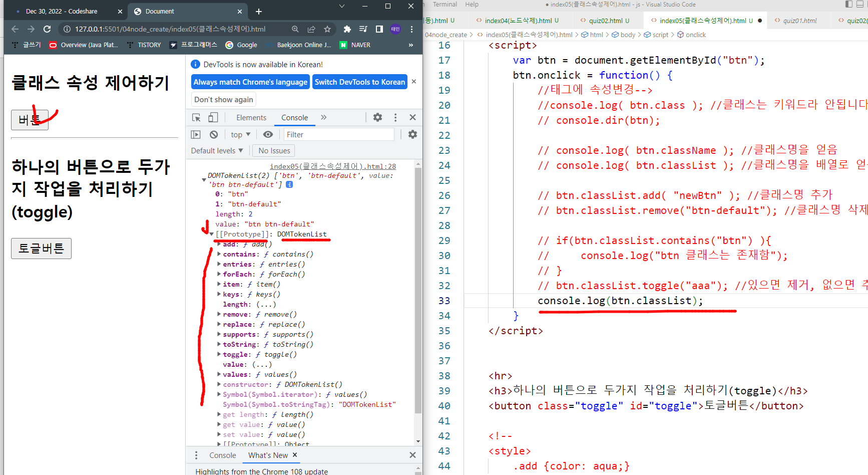Switch to Dec 30, 2022 - Codeshare tab
868x475 pixels.
point(62,11)
